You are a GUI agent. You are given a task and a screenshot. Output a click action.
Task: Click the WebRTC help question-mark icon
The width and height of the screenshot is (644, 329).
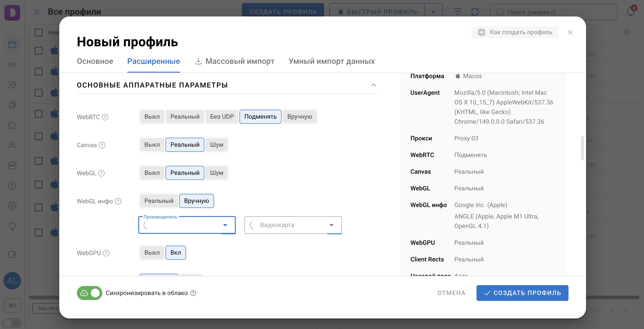point(105,117)
